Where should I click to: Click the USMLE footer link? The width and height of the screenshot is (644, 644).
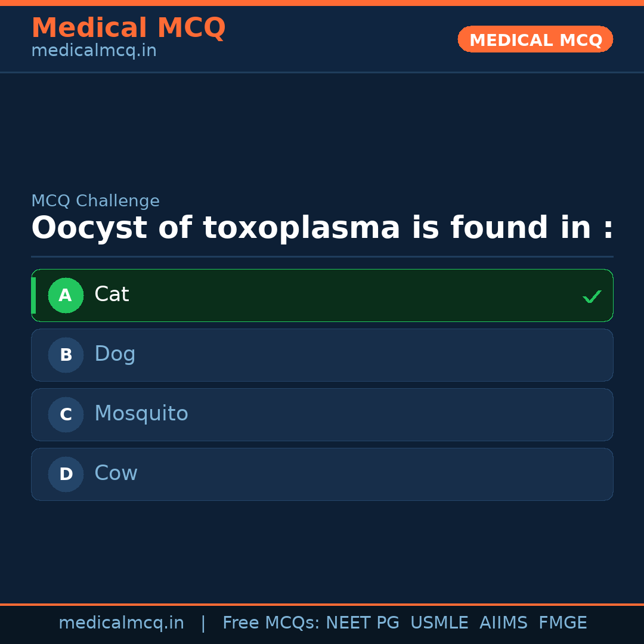click(439, 623)
